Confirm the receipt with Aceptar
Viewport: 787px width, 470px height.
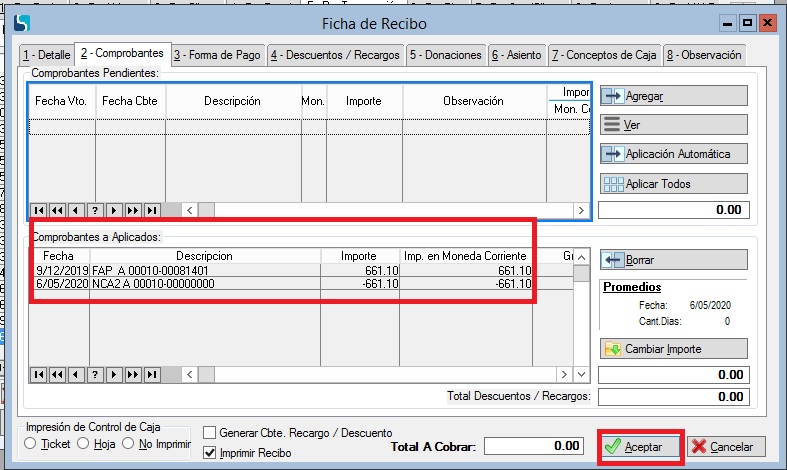tap(641, 447)
